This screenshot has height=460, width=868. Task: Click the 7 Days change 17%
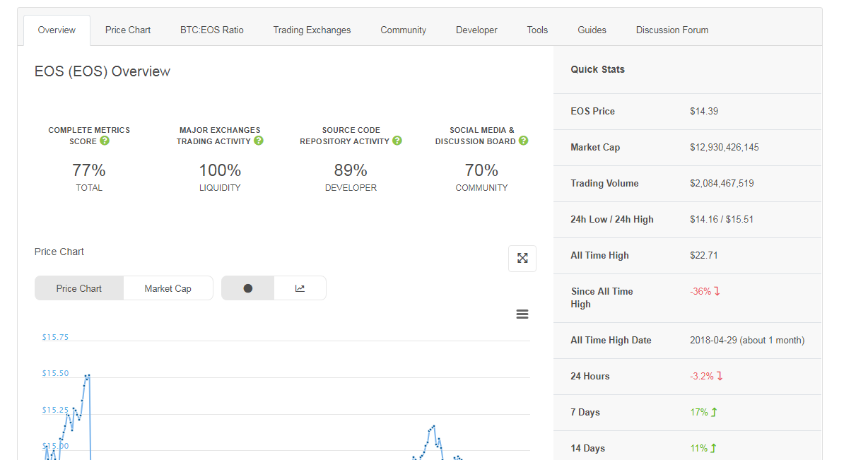(x=703, y=412)
